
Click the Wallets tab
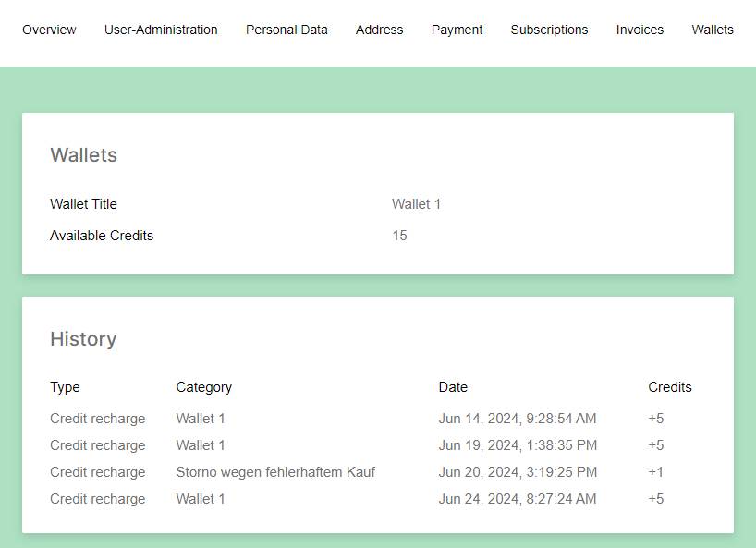click(712, 30)
